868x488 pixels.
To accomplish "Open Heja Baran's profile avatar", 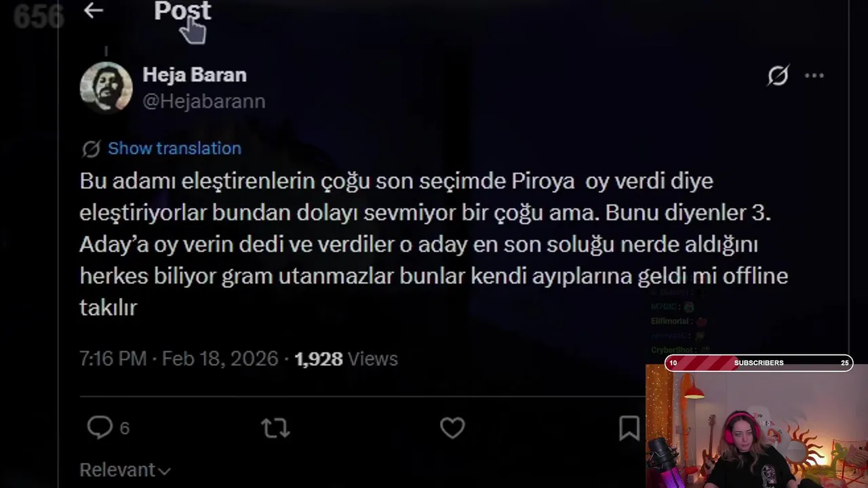I will coord(106,87).
